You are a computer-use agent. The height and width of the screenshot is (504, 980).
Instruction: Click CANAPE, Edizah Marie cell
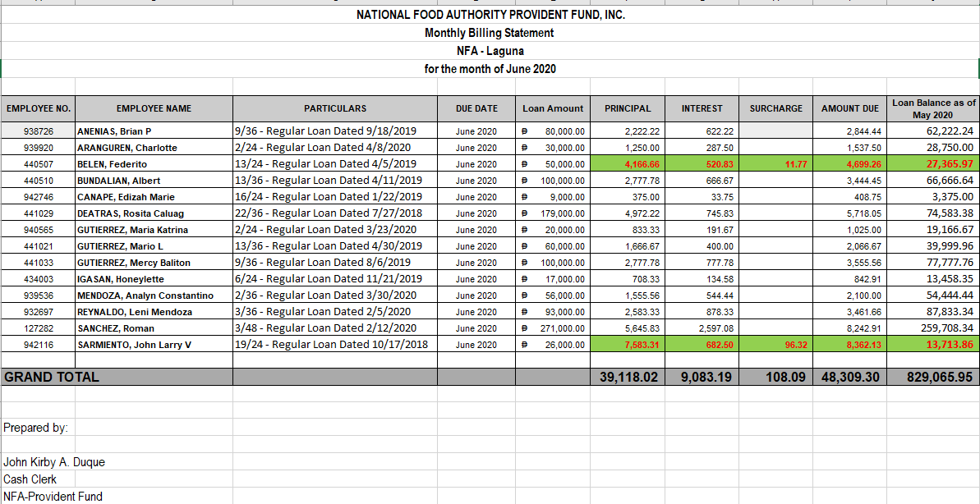(154, 197)
